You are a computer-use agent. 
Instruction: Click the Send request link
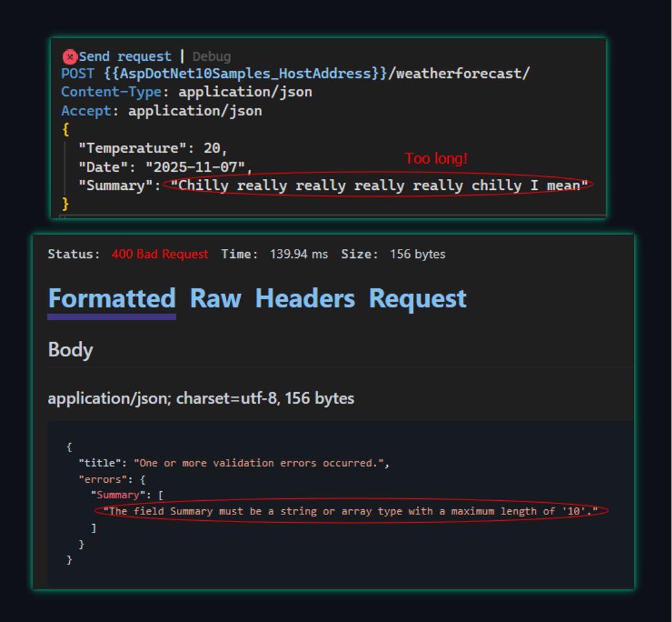[x=123, y=56]
